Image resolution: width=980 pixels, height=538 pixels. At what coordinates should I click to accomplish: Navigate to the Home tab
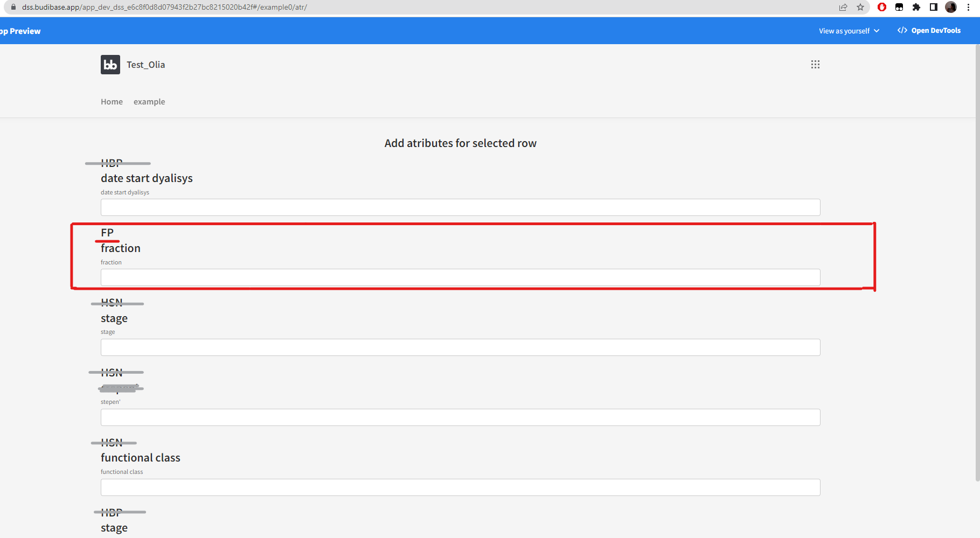click(112, 101)
